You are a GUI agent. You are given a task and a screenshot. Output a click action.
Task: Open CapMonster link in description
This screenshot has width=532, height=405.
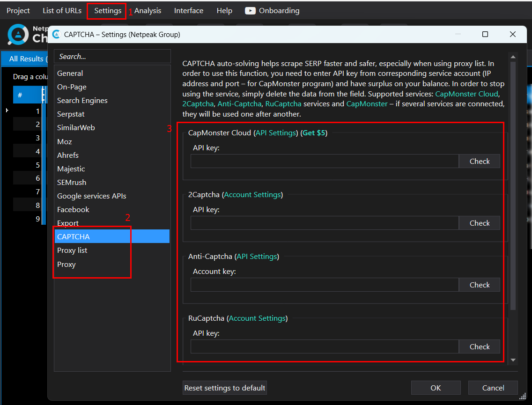coord(366,104)
